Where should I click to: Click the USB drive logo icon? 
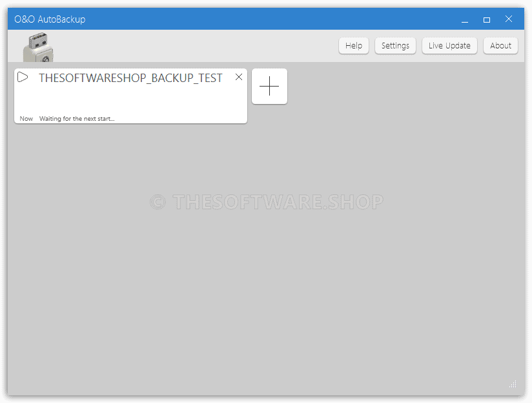(x=38, y=47)
